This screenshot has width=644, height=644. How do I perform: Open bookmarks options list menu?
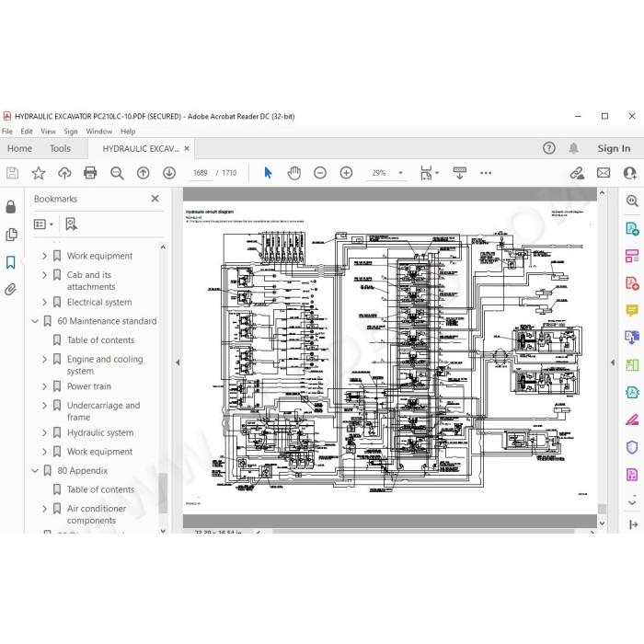43,224
